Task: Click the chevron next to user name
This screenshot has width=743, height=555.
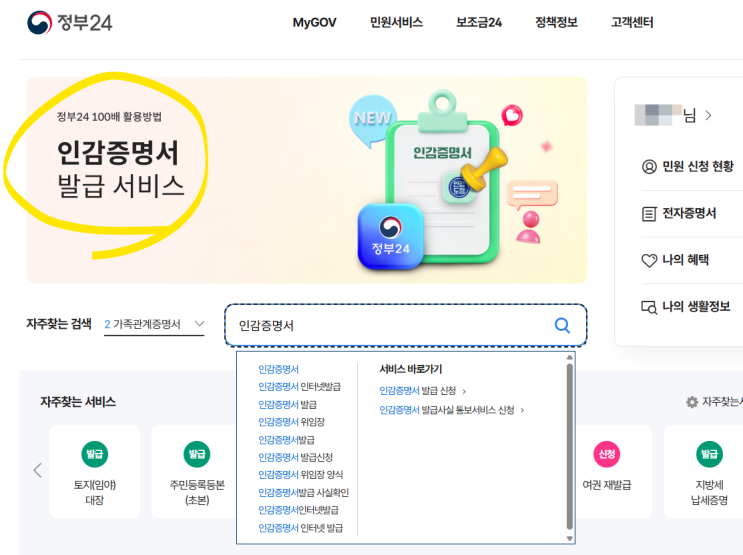Action: pyautogui.click(x=708, y=115)
